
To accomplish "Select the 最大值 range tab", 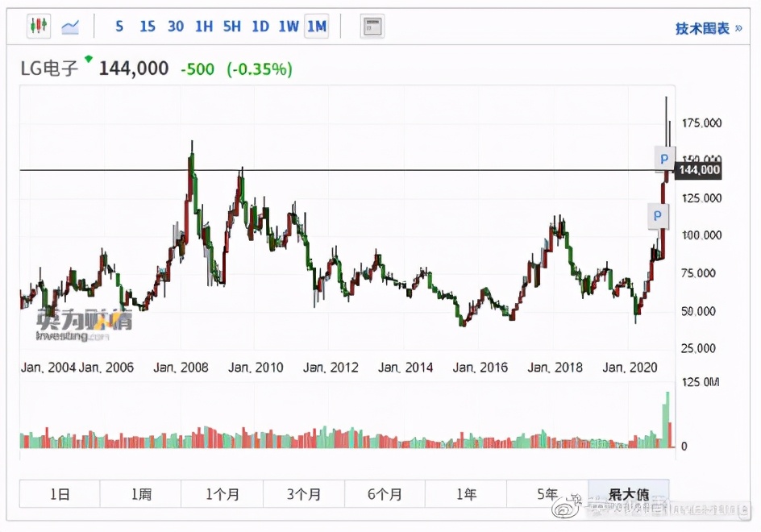I will (629, 493).
